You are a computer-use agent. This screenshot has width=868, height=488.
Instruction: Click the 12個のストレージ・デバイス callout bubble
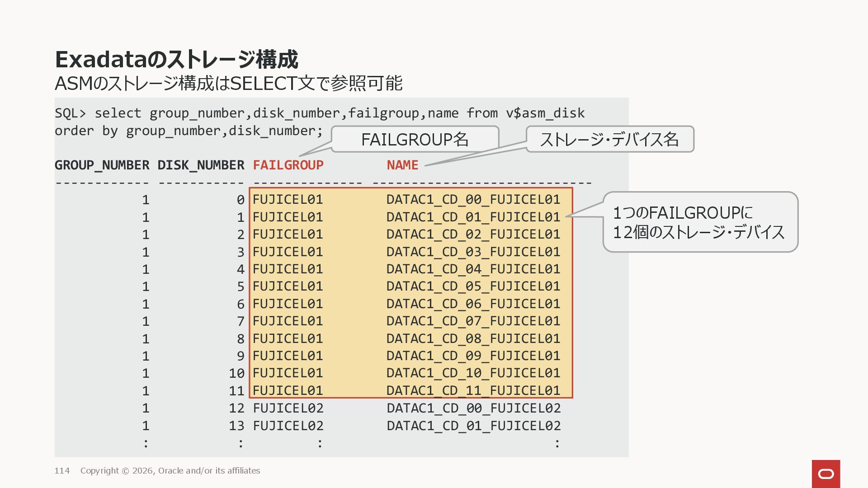click(x=700, y=222)
